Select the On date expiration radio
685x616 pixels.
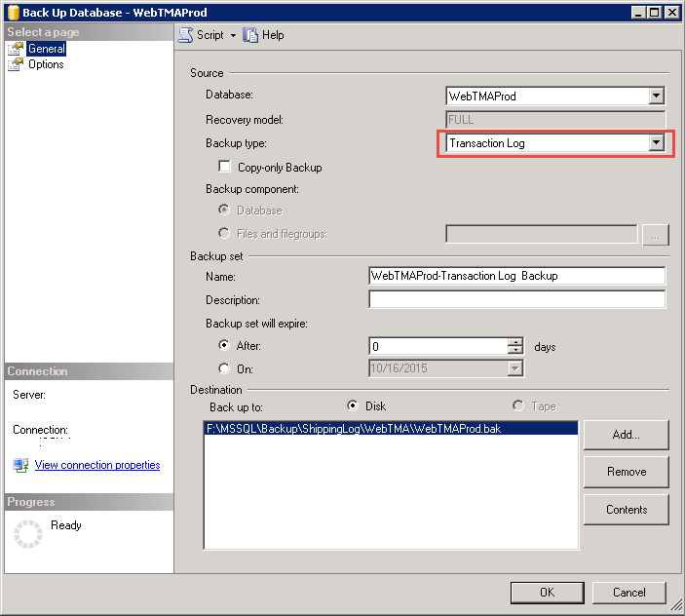tap(224, 368)
